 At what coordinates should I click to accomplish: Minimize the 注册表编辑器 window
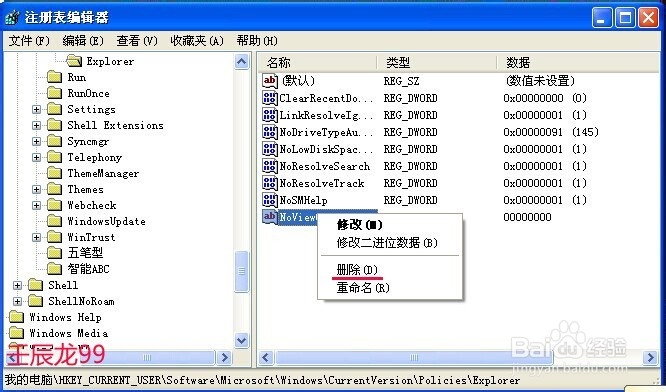click(x=602, y=18)
